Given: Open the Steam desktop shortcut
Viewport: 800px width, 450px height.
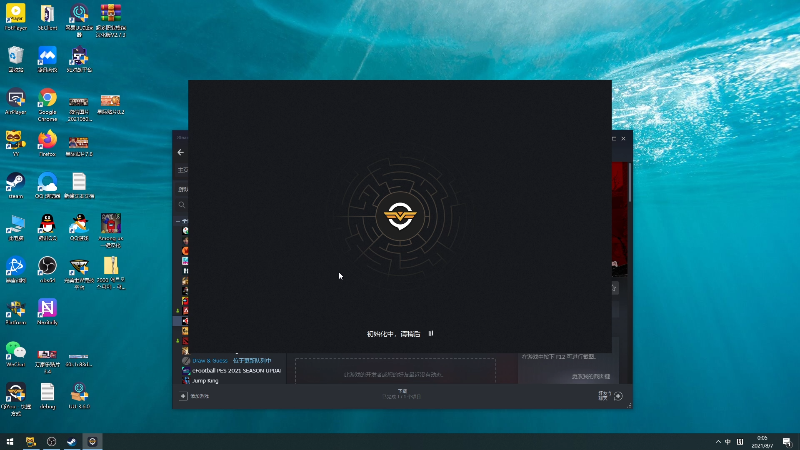Looking at the screenshot, I should coord(15,185).
